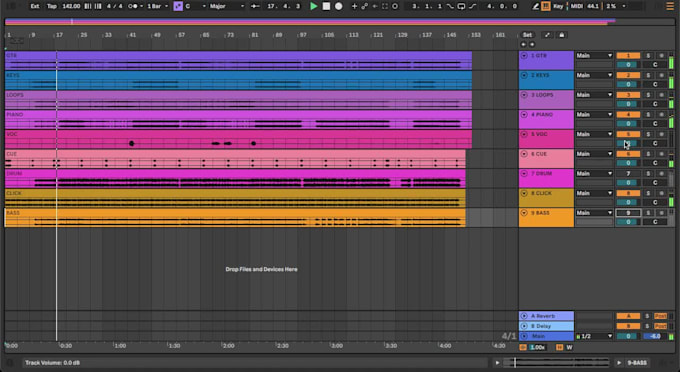Jump to the Previous Locator arrow
Image resolution: width=680 pixels, height=372 pixels.
[523, 44]
